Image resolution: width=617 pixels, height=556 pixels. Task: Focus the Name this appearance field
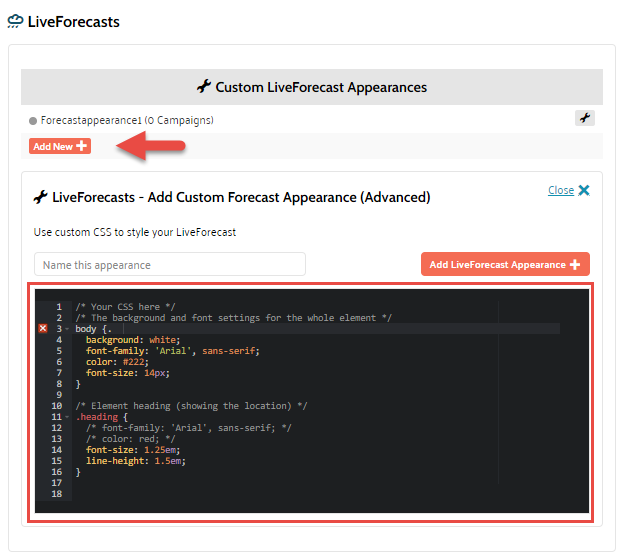[x=170, y=265]
